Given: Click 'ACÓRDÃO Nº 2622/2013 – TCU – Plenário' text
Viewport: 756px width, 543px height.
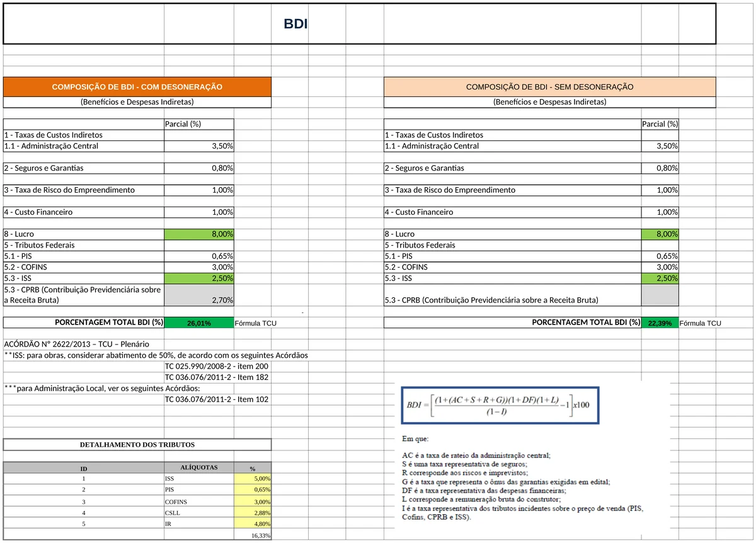Looking at the screenshot, I should coord(76,345).
